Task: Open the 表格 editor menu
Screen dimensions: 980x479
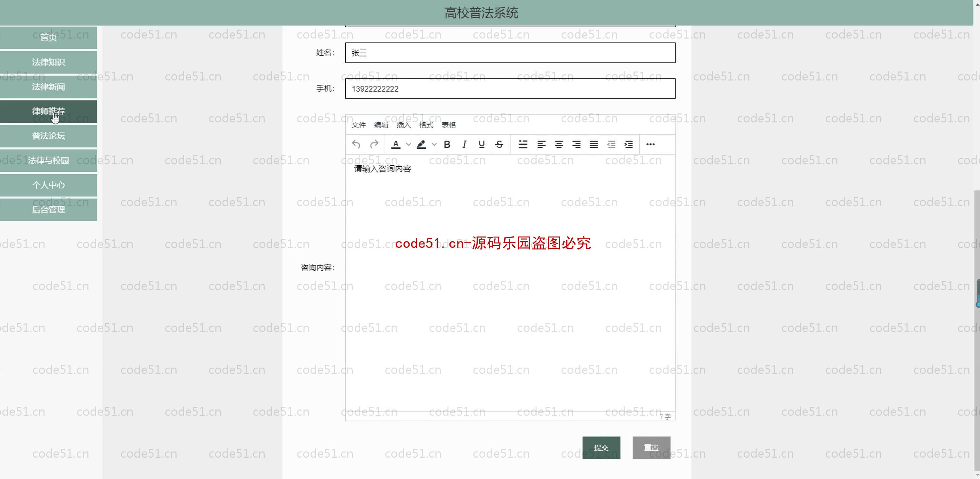Action: (x=448, y=125)
